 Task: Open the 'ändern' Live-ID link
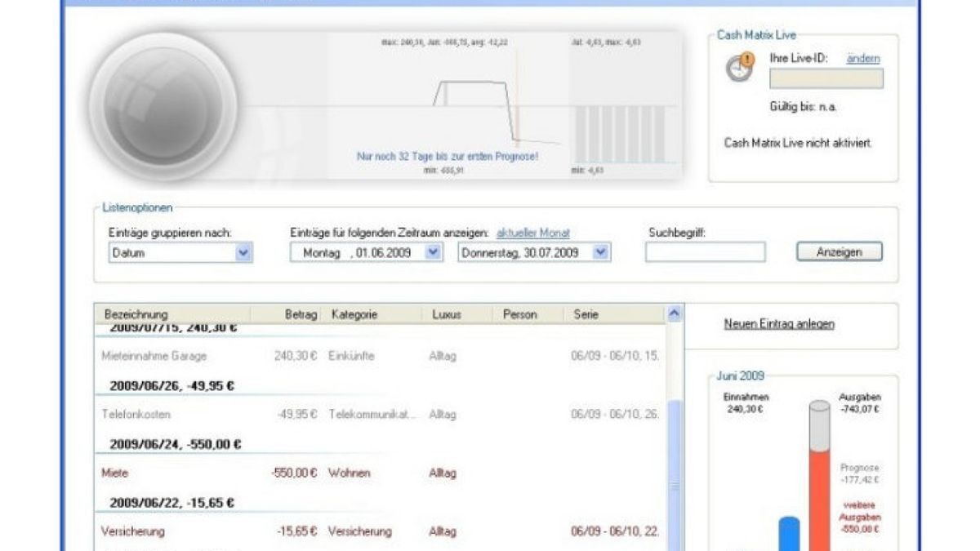863,59
